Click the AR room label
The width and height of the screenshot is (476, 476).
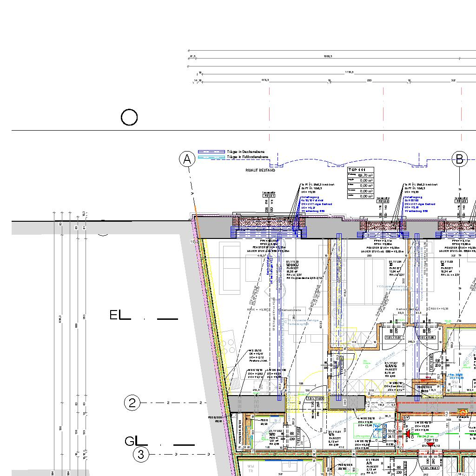(x=369, y=463)
